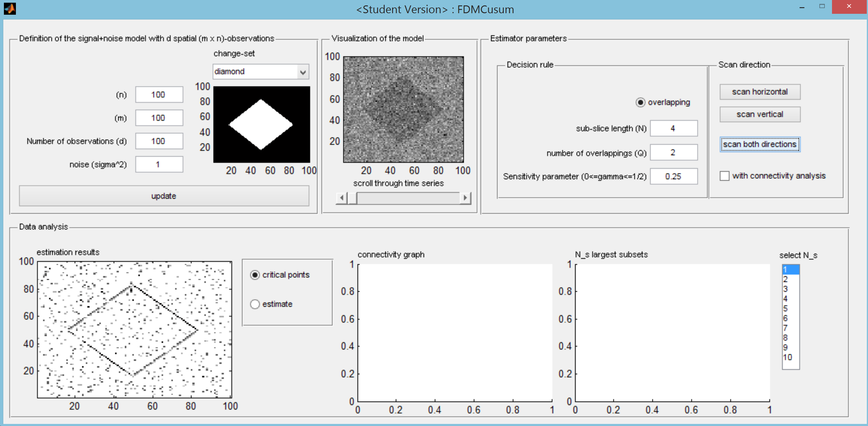Close the FDMCusum window
This screenshot has width=868, height=426.
[x=849, y=6]
